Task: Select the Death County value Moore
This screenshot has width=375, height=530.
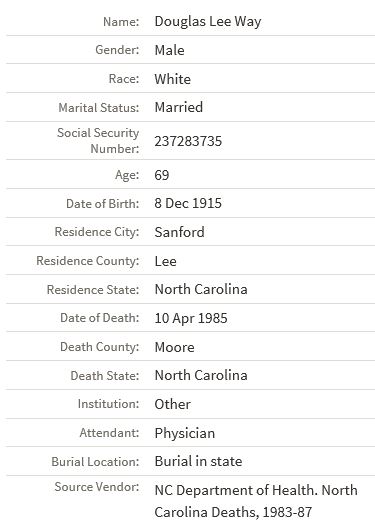Action: click(174, 347)
